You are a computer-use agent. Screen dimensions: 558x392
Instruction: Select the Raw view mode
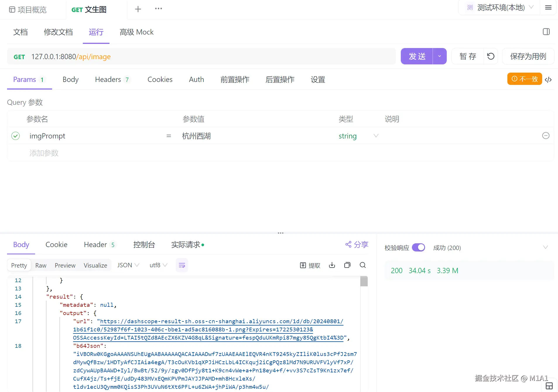tap(41, 265)
